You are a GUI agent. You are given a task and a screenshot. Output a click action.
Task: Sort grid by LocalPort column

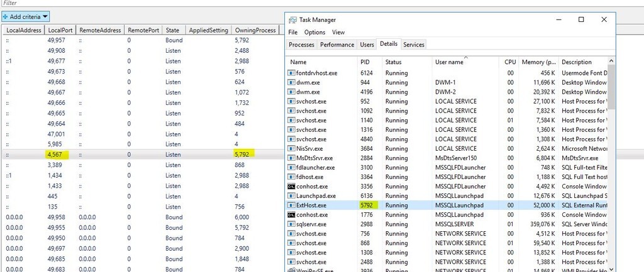pos(60,30)
